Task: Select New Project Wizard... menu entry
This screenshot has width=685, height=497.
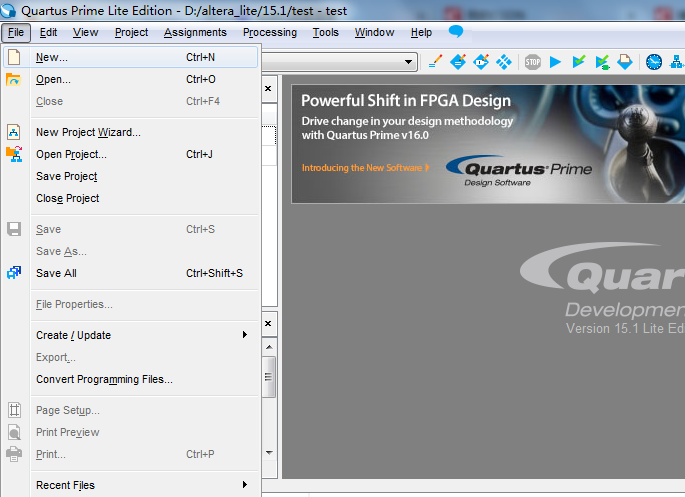Action: (x=88, y=132)
